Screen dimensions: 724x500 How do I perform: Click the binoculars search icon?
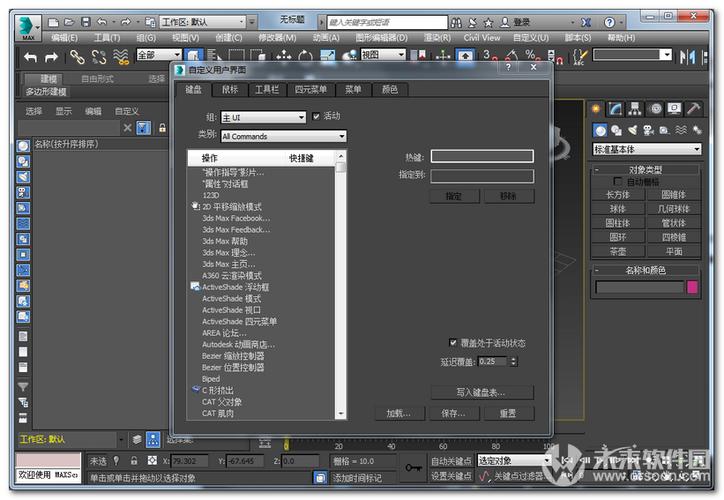point(456,22)
